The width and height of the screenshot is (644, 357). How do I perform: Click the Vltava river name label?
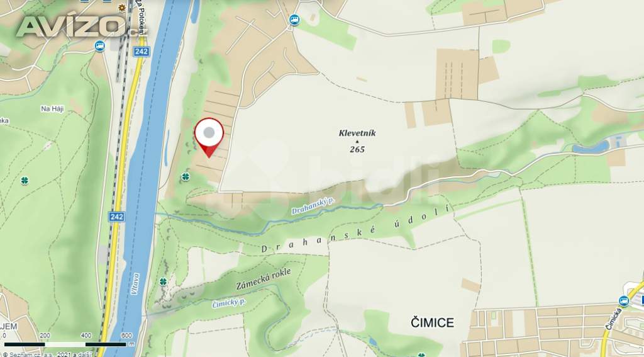pyautogui.click(x=135, y=284)
